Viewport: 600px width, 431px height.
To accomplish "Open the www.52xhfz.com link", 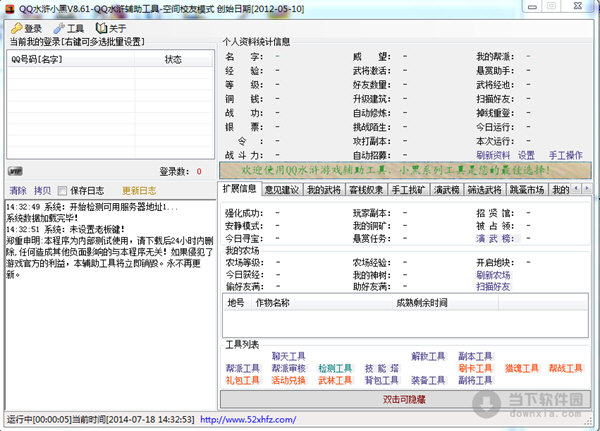I will pos(248,420).
